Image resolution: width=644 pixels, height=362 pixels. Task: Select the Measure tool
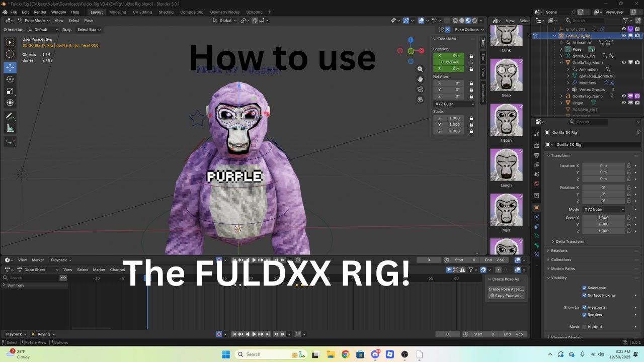click(10, 128)
